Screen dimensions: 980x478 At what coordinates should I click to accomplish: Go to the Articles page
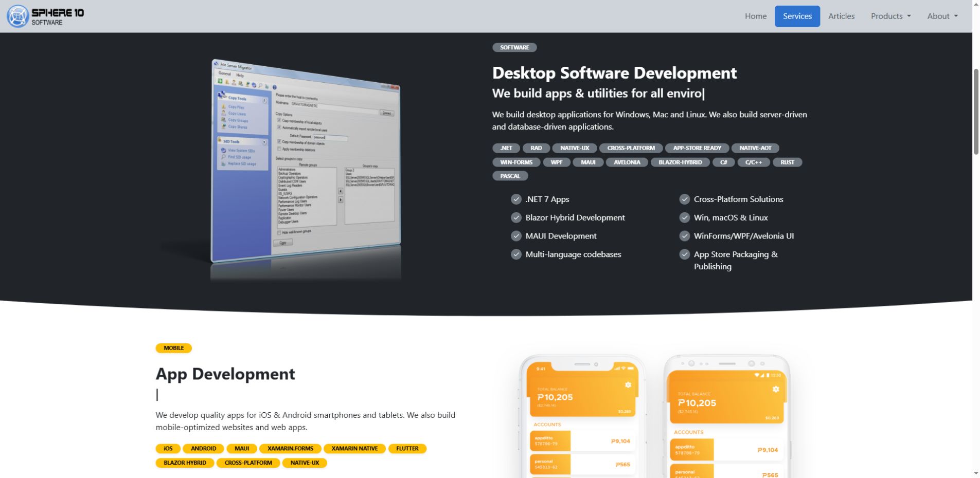tap(841, 16)
